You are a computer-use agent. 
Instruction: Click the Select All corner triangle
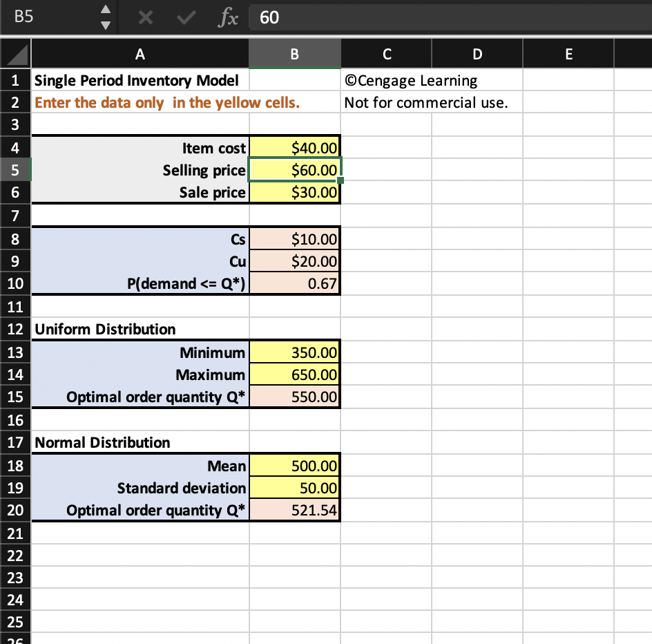(x=16, y=54)
